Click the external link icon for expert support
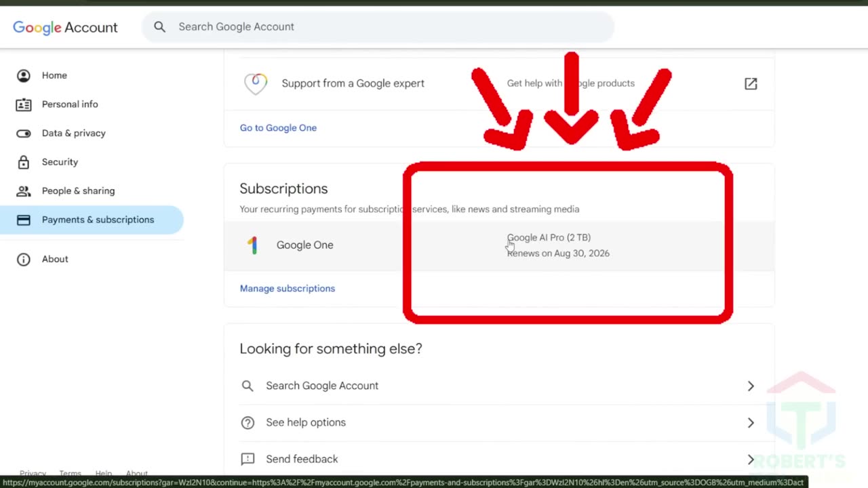This screenshot has width=868, height=488. (x=751, y=83)
